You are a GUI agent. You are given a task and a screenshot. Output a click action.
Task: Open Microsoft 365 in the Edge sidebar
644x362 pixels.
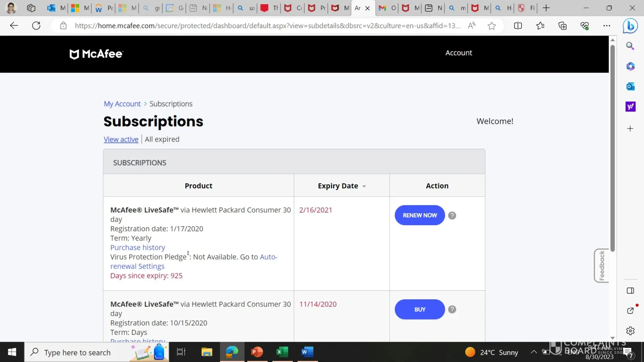point(630,66)
